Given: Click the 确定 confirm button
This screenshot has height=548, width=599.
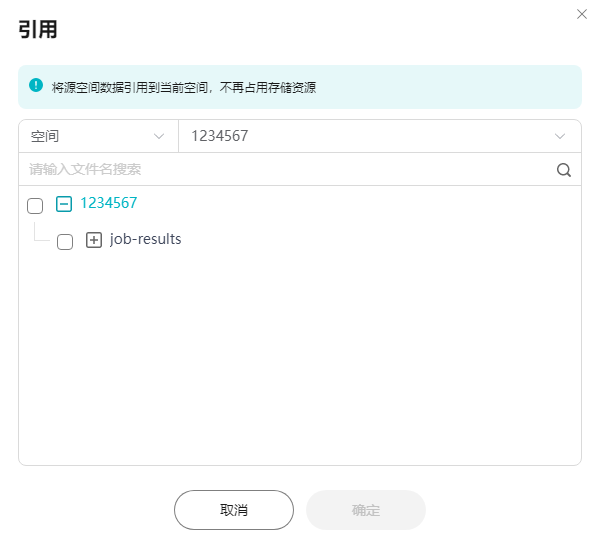Looking at the screenshot, I should pos(366,510).
